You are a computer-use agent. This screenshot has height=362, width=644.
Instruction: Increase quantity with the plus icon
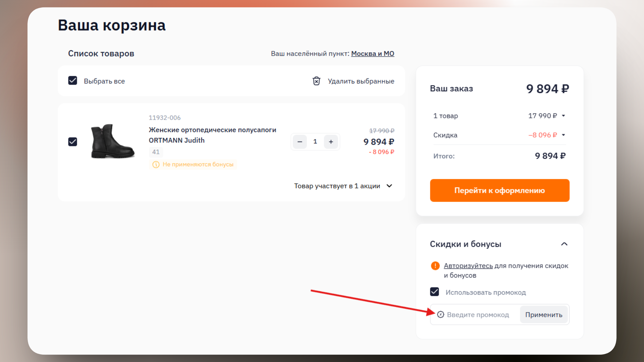tap(331, 141)
